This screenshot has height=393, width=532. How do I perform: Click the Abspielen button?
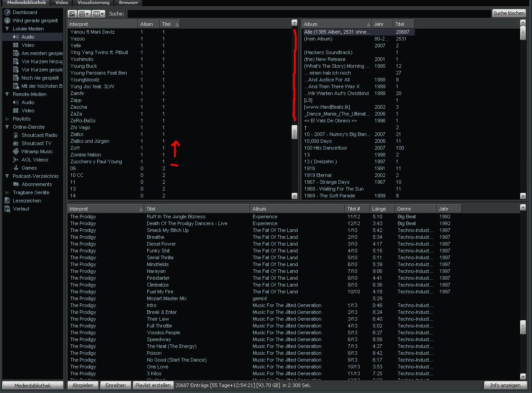point(83,385)
